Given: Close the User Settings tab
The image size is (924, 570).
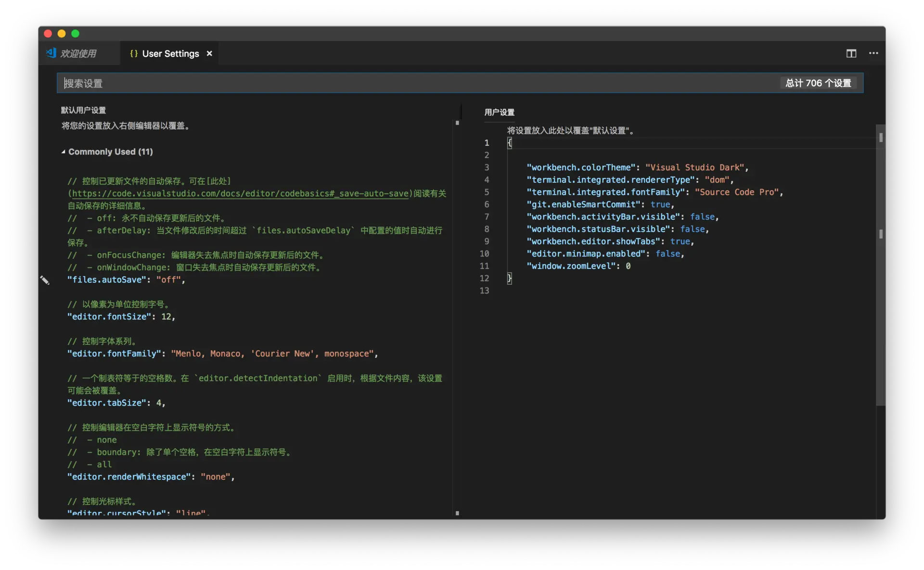Looking at the screenshot, I should coord(209,53).
